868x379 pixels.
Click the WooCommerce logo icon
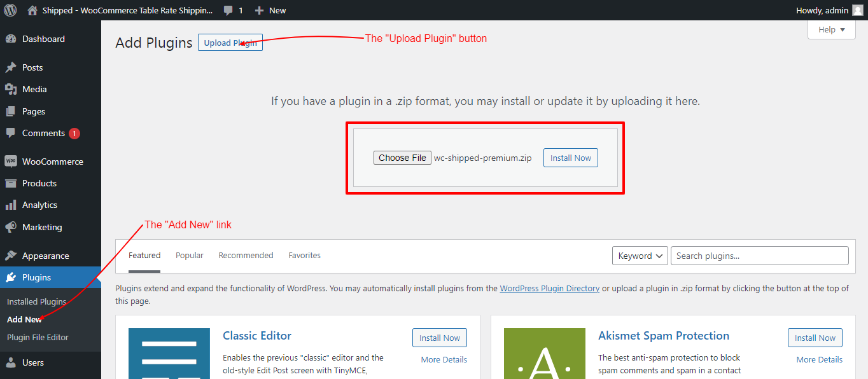coord(11,162)
